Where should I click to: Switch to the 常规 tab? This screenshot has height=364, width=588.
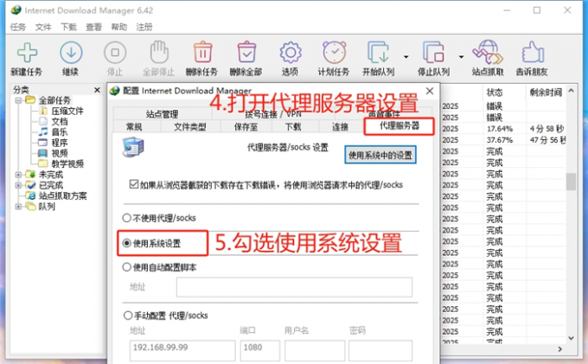pyautogui.click(x=134, y=127)
